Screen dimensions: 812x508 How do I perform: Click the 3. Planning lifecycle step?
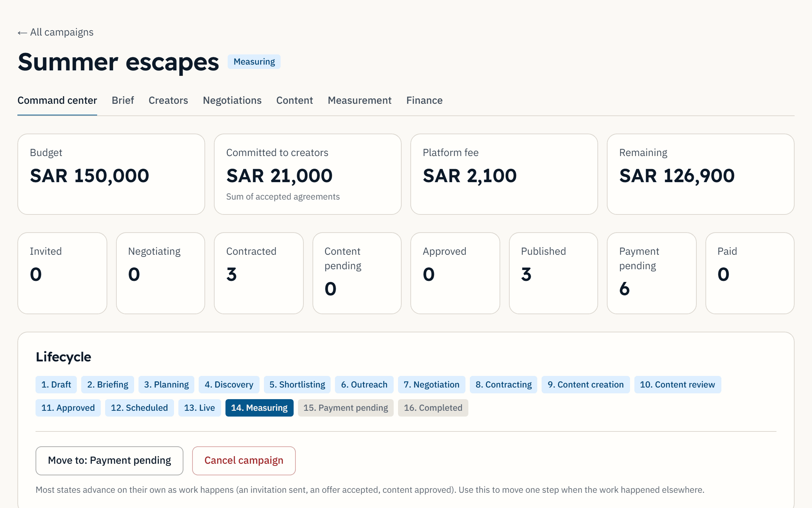click(166, 385)
